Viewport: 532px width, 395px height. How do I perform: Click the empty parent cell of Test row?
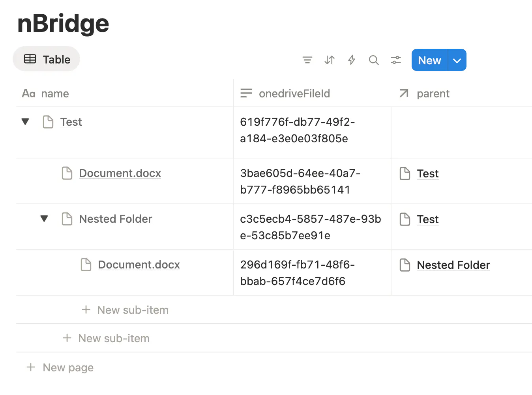click(x=462, y=132)
